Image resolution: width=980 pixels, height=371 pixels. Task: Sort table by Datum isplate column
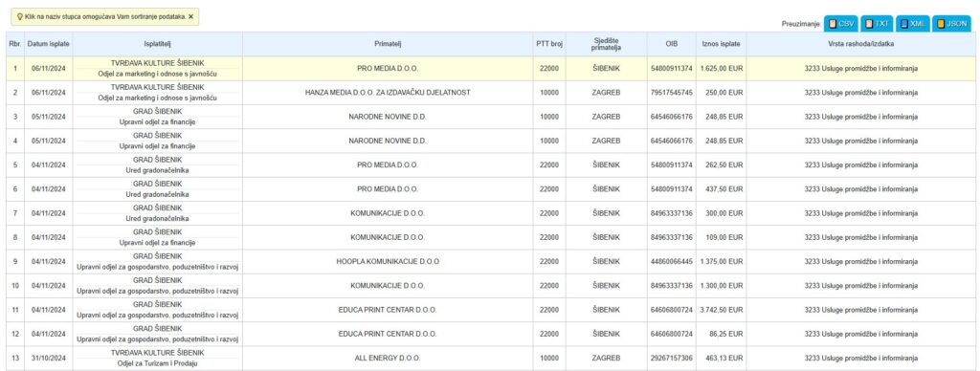click(49, 44)
